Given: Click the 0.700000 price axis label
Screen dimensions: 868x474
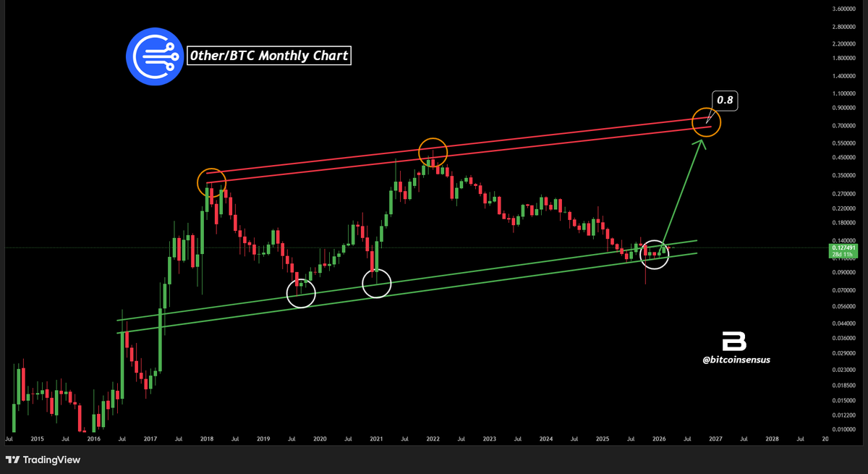Looking at the screenshot, I should tap(846, 126).
